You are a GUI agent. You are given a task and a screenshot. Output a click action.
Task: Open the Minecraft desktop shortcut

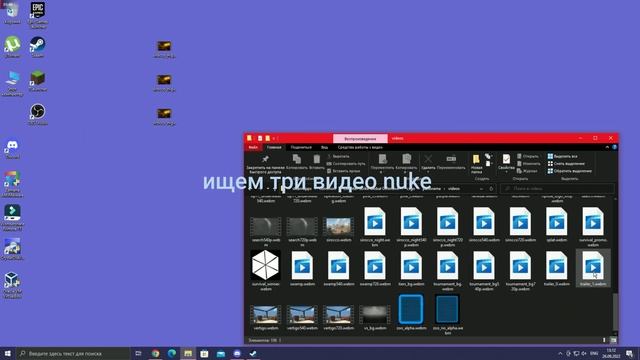[x=38, y=80]
